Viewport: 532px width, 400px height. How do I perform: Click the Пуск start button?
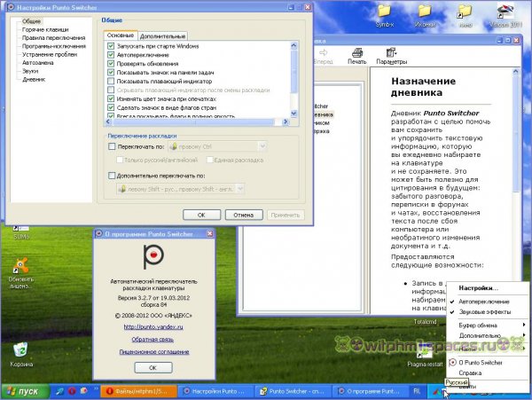[25, 391]
